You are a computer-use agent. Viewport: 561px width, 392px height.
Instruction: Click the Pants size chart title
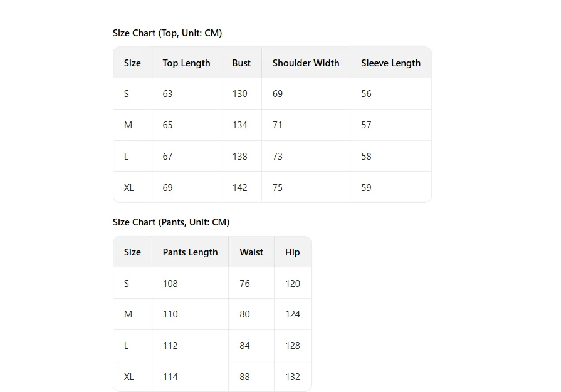[171, 222]
